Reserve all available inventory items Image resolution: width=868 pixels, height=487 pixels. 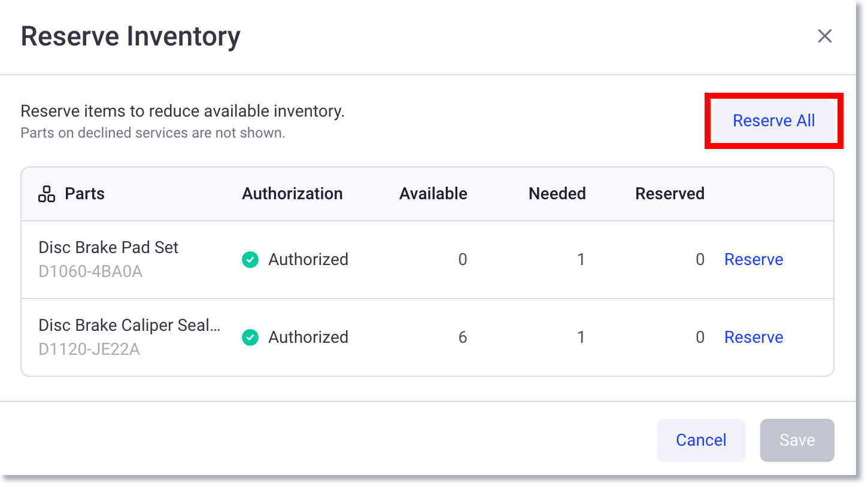click(773, 120)
